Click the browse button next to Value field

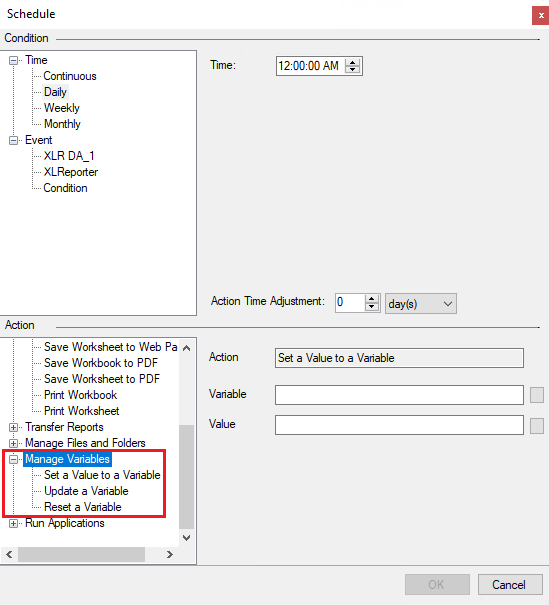(537, 426)
